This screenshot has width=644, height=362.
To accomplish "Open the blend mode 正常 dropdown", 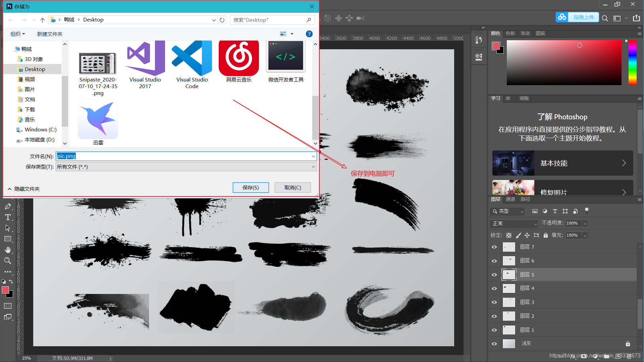I will (x=514, y=224).
